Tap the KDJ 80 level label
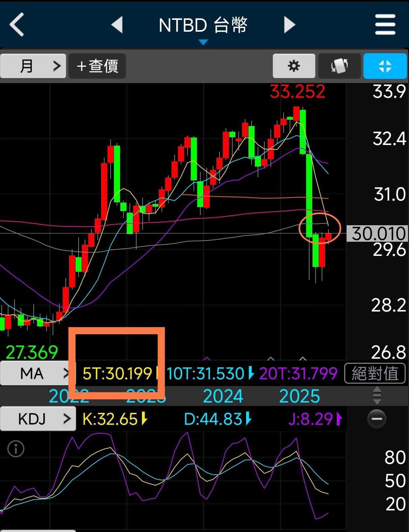Viewport: 409px width, 532px height. click(395, 458)
